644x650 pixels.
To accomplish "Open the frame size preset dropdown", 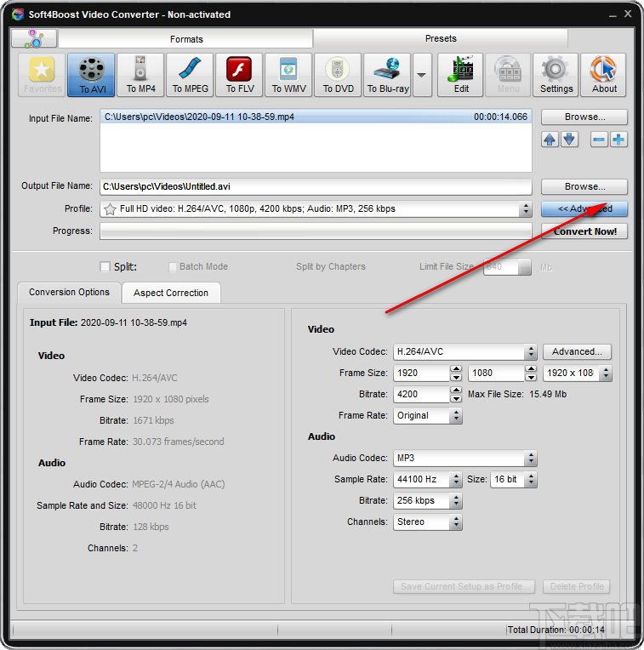I will click(x=606, y=373).
